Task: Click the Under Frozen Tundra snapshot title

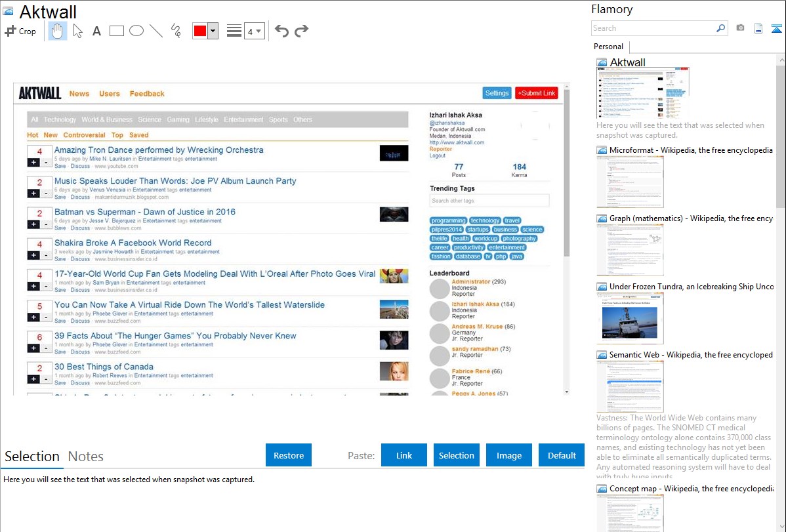Action: click(692, 286)
